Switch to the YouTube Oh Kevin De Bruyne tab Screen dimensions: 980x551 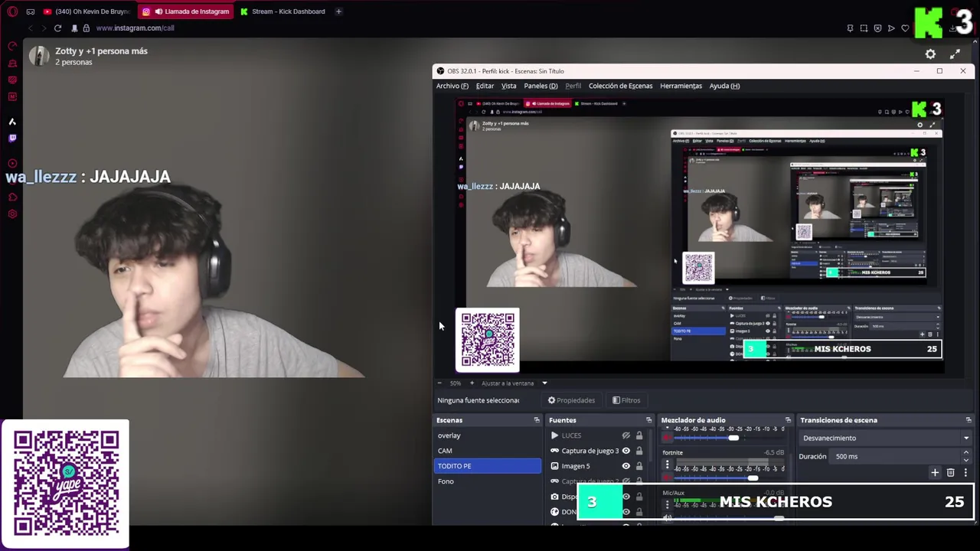pos(87,11)
